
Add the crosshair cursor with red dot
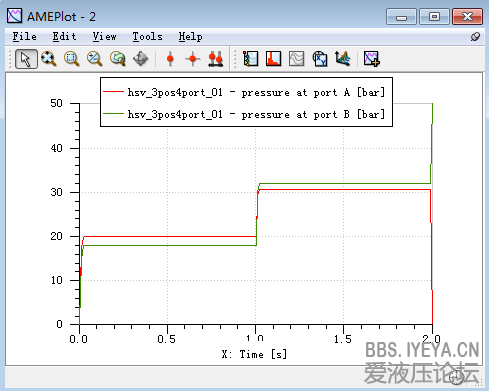(192, 59)
